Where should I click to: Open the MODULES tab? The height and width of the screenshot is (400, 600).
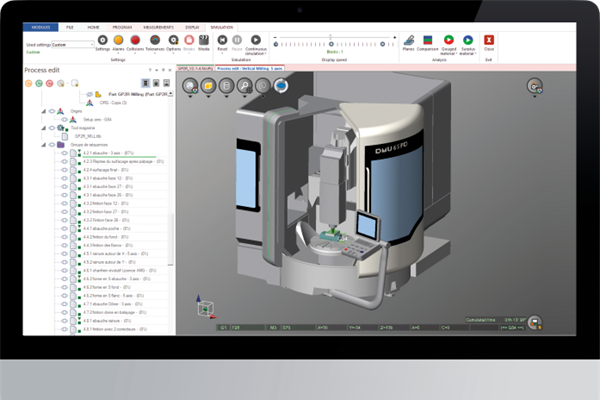(41, 27)
